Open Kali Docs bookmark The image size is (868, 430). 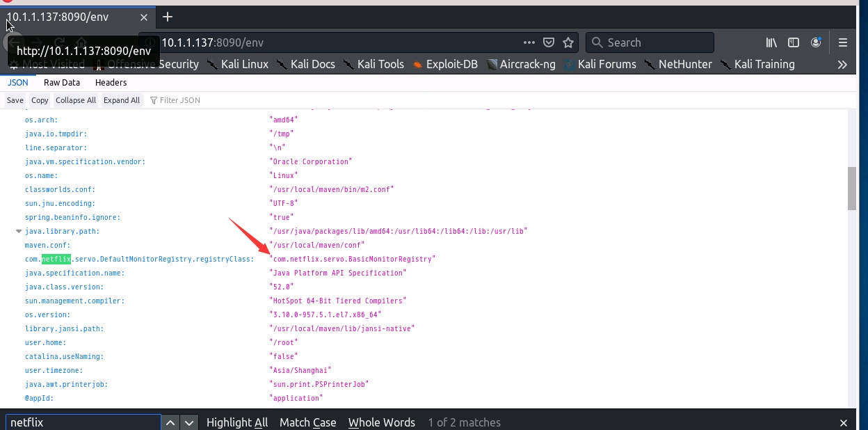305,64
